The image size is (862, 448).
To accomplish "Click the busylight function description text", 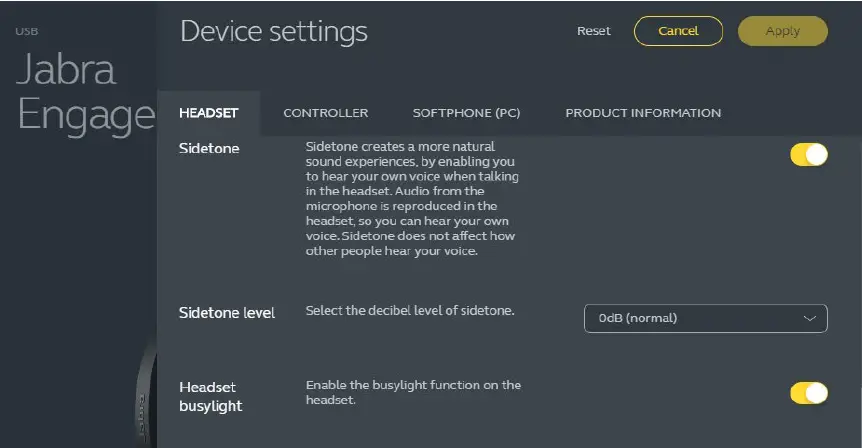I will 413,392.
